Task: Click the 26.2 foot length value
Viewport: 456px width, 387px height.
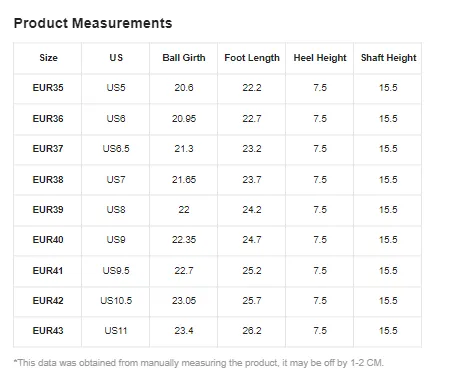Action: (x=252, y=331)
